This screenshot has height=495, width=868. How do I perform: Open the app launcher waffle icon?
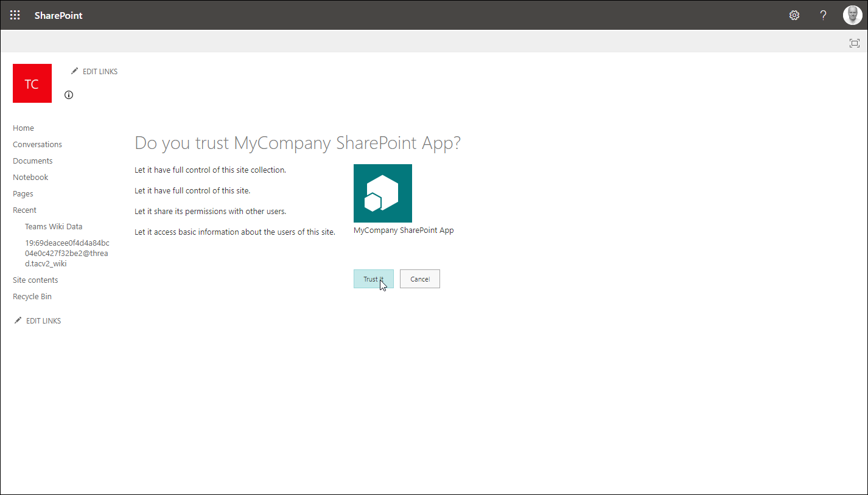pyautogui.click(x=15, y=15)
